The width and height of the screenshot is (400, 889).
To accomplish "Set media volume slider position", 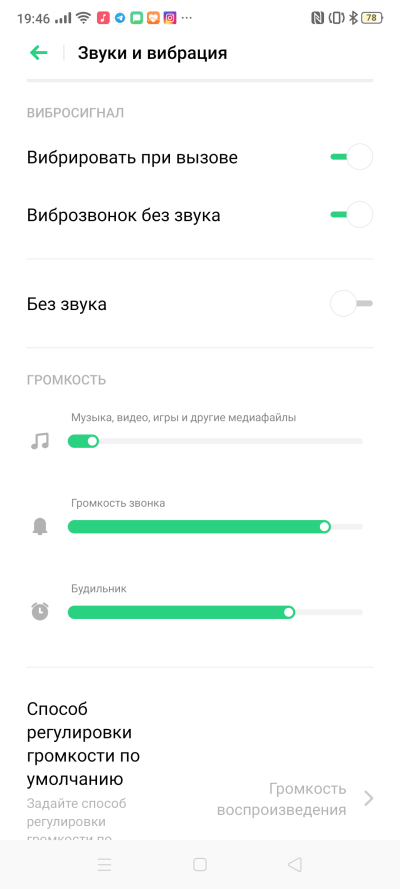I will (215, 441).
